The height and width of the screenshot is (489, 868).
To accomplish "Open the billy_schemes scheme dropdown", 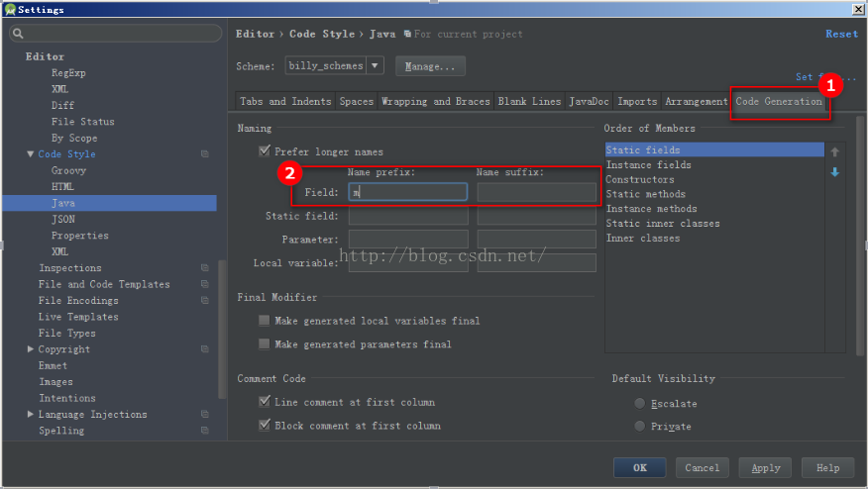I will click(x=375, y=65).
